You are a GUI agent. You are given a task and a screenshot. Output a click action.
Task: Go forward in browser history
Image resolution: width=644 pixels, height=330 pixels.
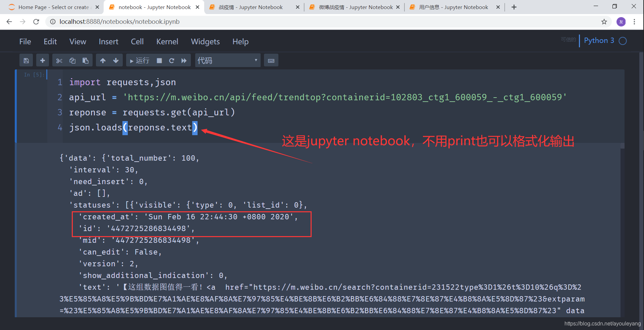(x=22, y=22)
